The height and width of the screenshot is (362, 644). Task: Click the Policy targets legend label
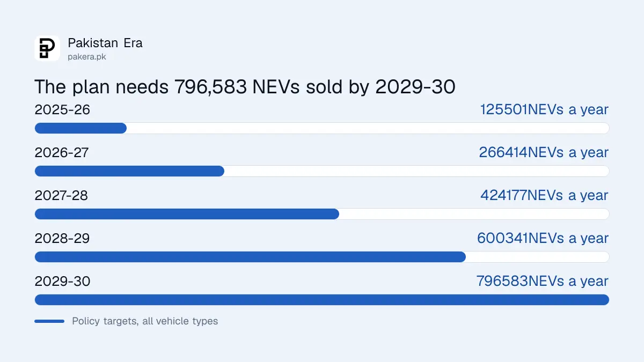pyautogui.click(x=145, y=321)
